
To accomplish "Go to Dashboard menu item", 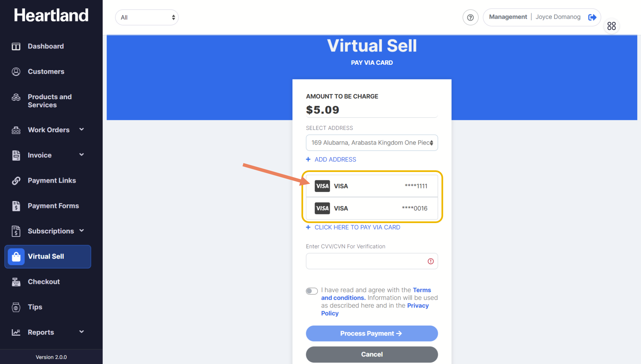I will coord(46,46).
